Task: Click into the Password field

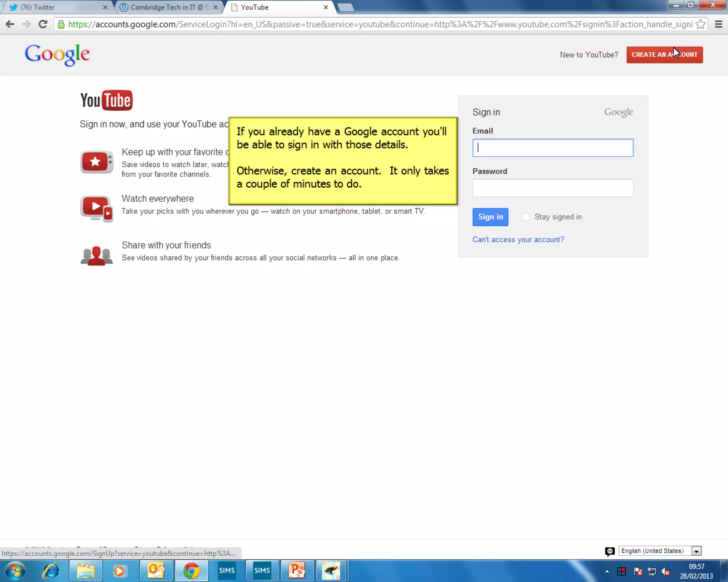Action: [552, 188]
